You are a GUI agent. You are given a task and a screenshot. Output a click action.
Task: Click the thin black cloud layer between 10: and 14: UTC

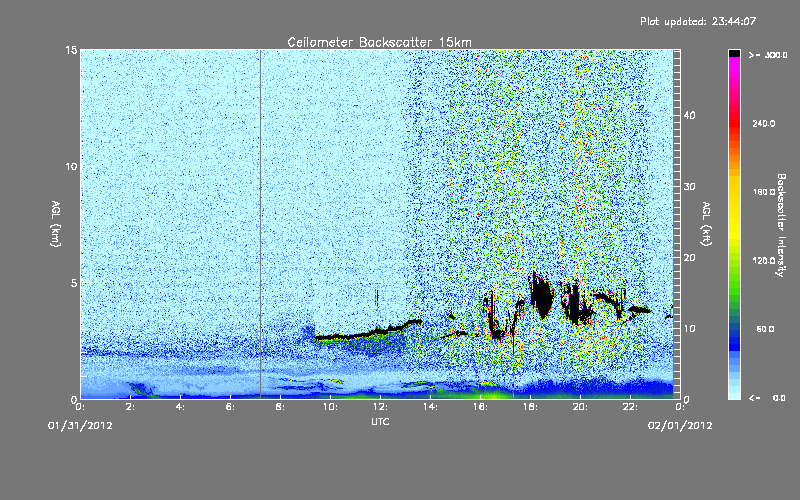[x=368, y=331]
